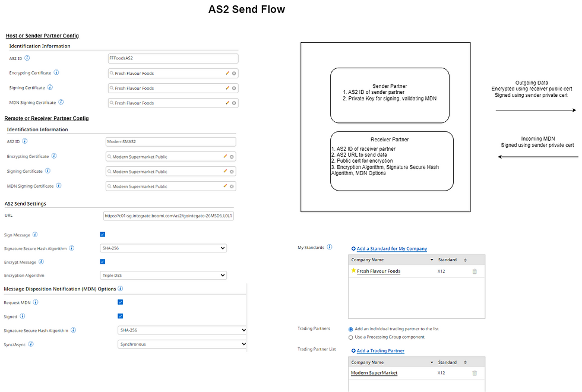Click the AS2 Send Settings URL input field

pos(169,216)
